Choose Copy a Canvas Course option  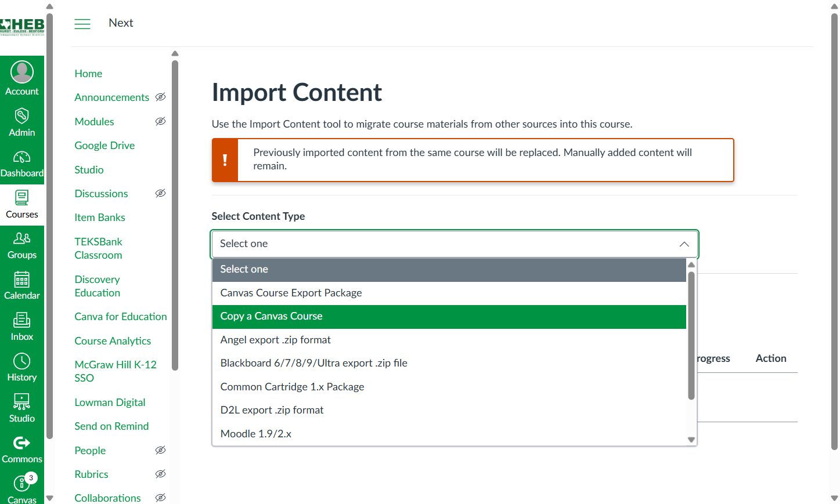coord(449,317)
